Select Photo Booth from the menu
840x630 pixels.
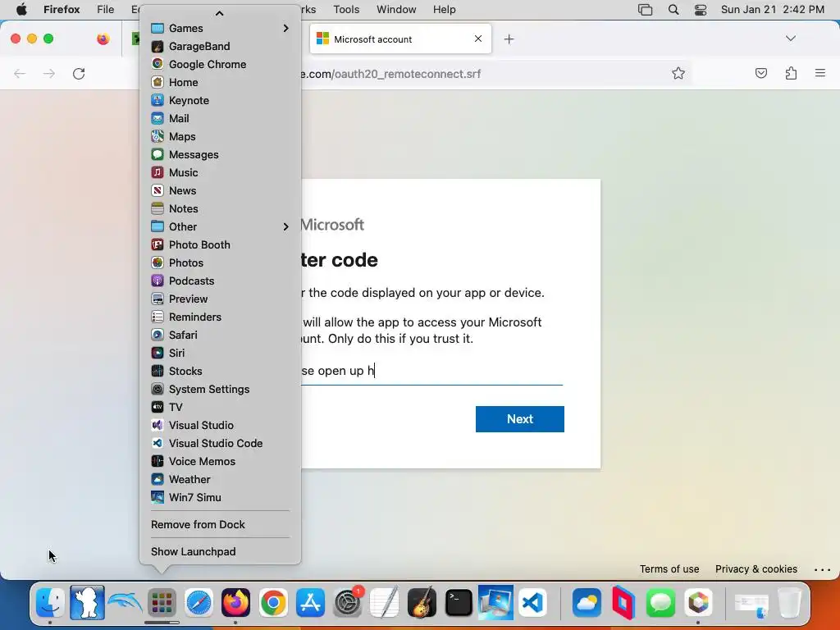(x=220, y=244)
